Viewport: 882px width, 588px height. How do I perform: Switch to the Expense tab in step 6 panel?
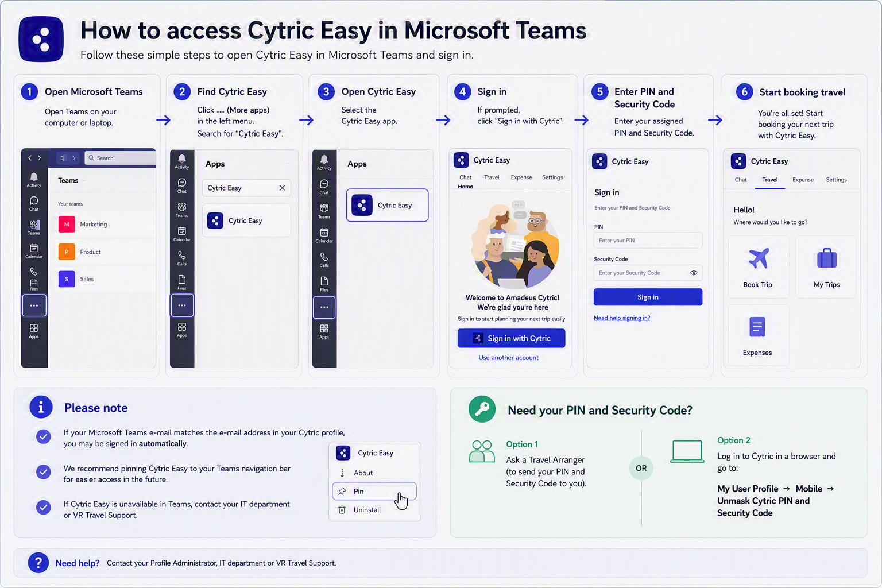click(x=803, y=180)
